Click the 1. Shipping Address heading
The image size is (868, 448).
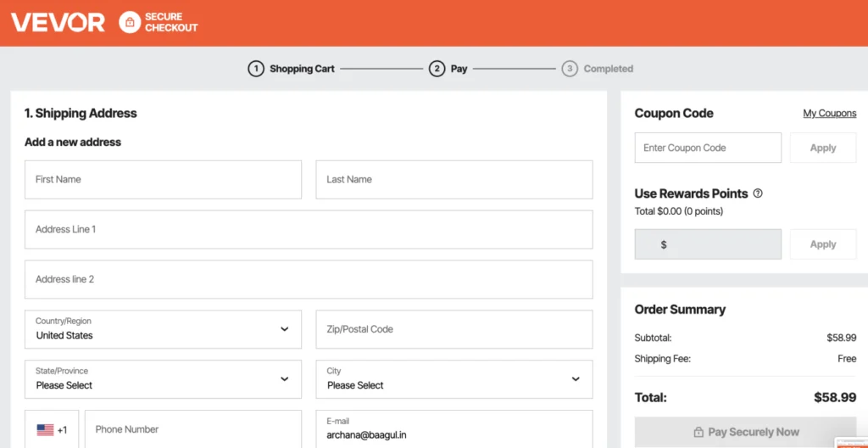pos(81,113)
